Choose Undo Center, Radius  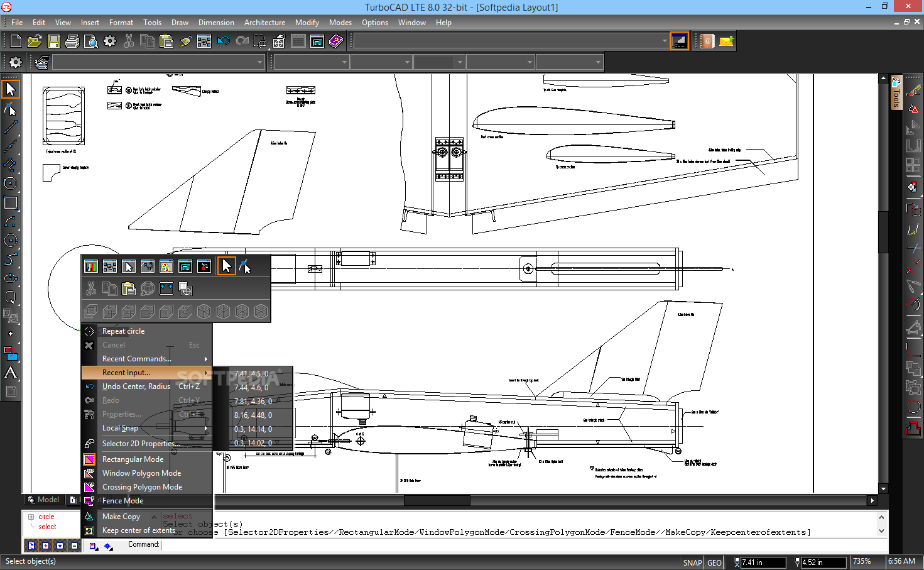(x=147, y=386)
